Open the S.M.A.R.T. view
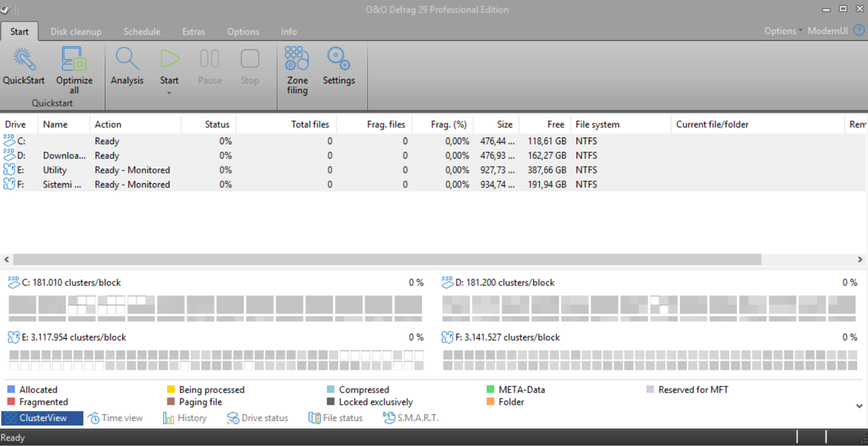 [411, 418]
